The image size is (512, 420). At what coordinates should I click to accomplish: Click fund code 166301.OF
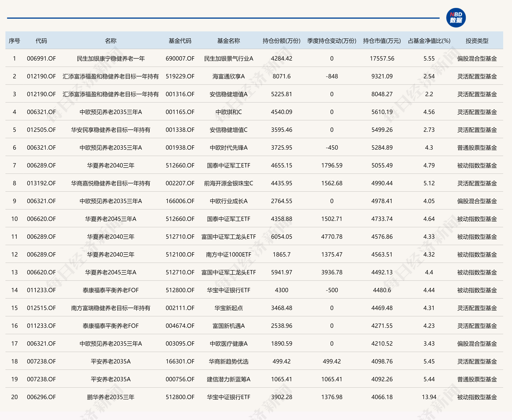click(180, 361)
